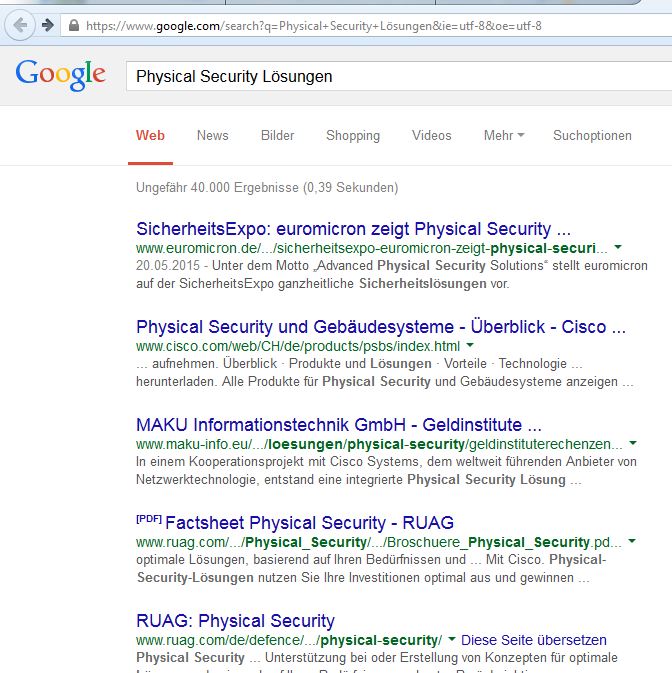The height and width of the screenshot is (673, 672).
Task: Go to the Videos tab
Action: click(x=431, y=135)
